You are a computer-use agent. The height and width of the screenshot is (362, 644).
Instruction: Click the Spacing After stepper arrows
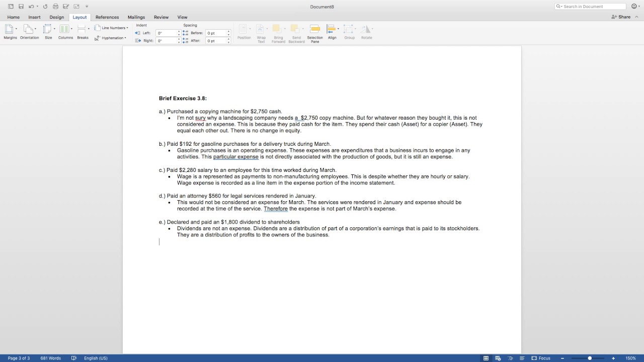point(228,41)
